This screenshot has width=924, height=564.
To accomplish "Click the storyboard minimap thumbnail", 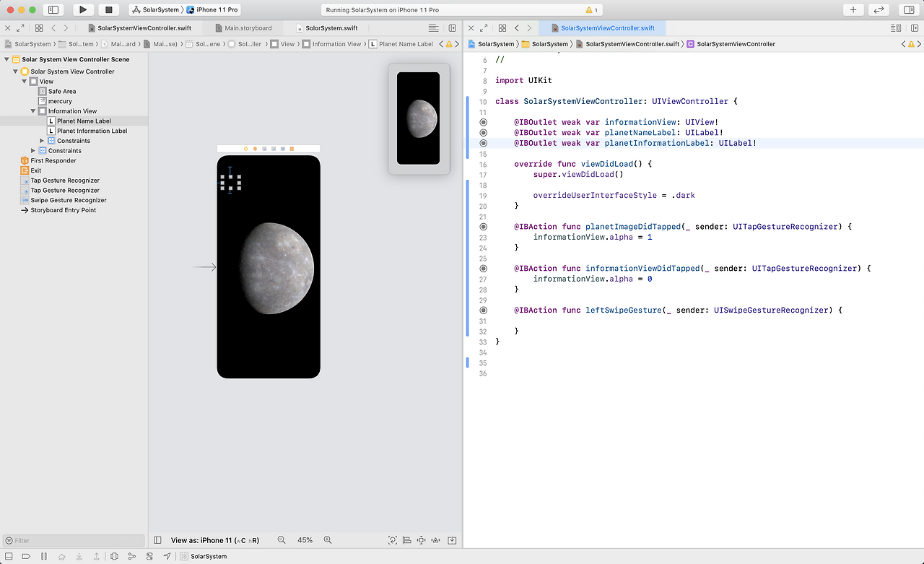I will tap(419, 118).
